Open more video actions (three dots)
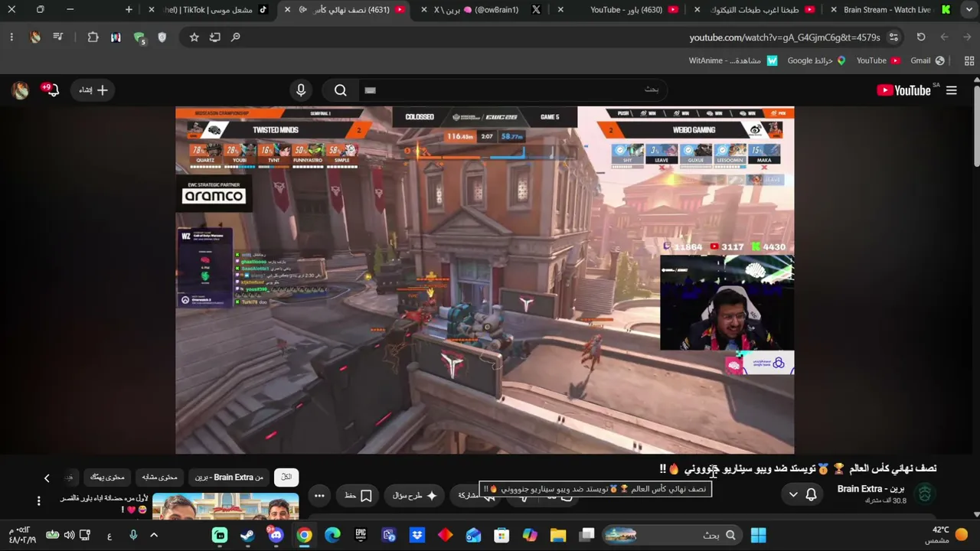This screenshot has height=551, width=980. 319,496
